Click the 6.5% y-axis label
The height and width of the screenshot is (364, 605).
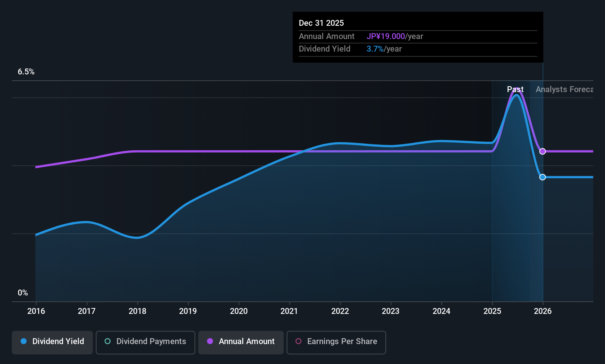26,72
